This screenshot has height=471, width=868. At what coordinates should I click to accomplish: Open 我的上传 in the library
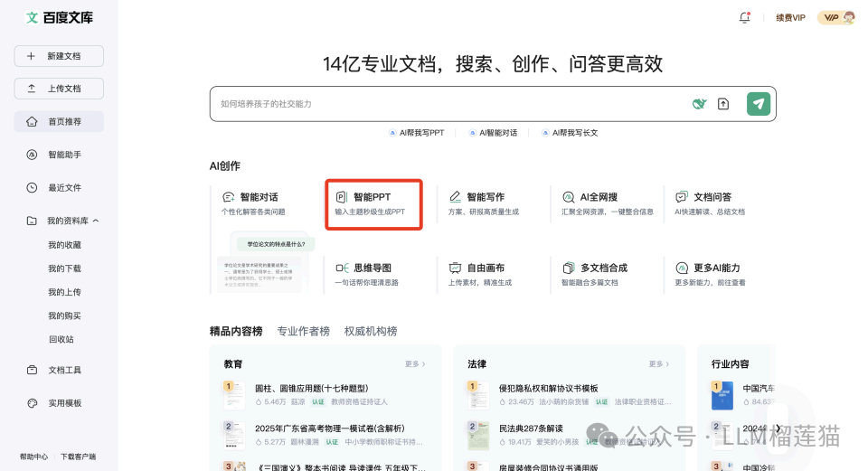[x=64, y=292]
